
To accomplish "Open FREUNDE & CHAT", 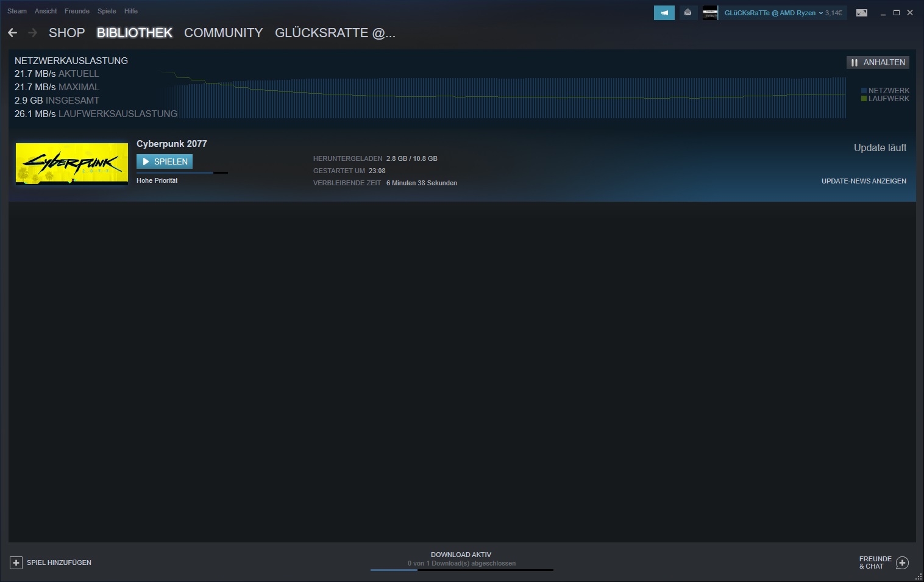I will click(x=875, y=562).
